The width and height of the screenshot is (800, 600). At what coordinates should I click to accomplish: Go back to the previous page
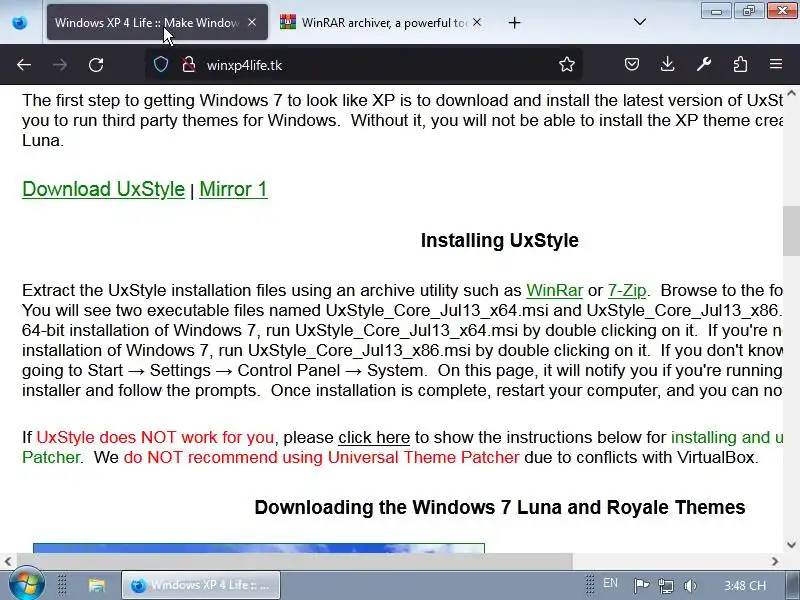[x=24, y=65]
